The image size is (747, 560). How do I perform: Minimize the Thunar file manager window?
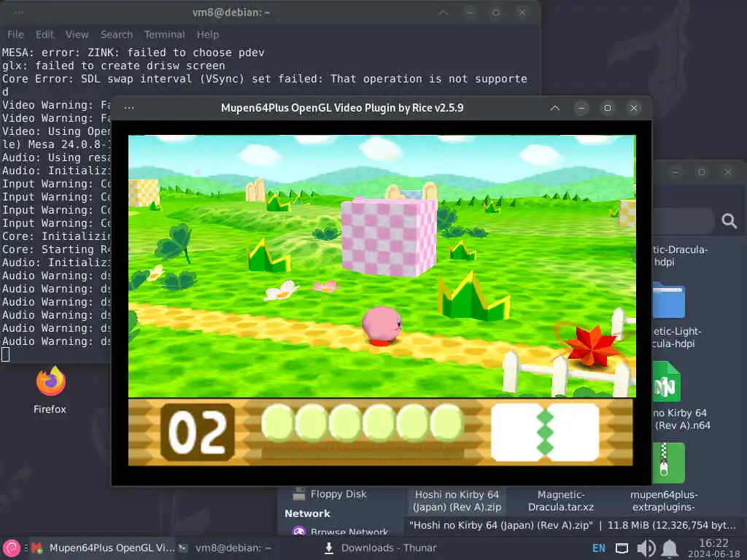click(x=675, y=172)
